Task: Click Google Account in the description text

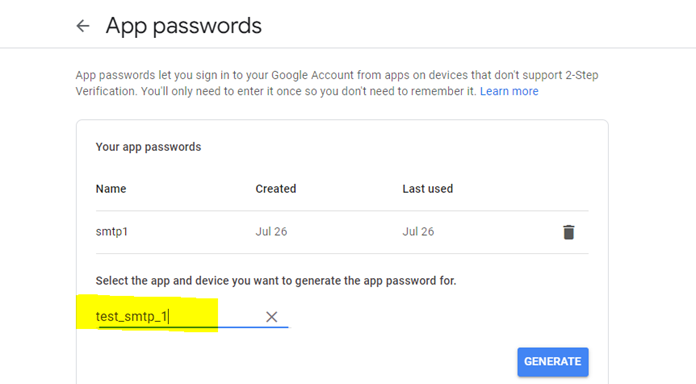Action: coord(312,75)
